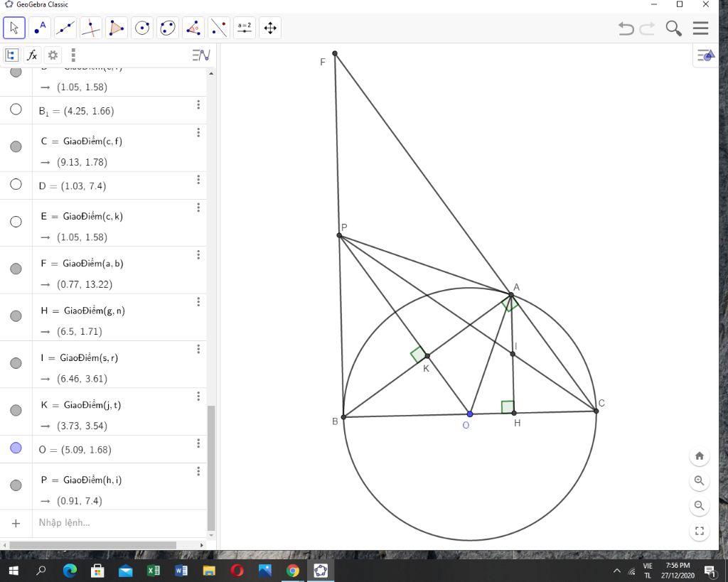Toggle visibility of point C
728x582 pixels.
(x=16, y=146)
